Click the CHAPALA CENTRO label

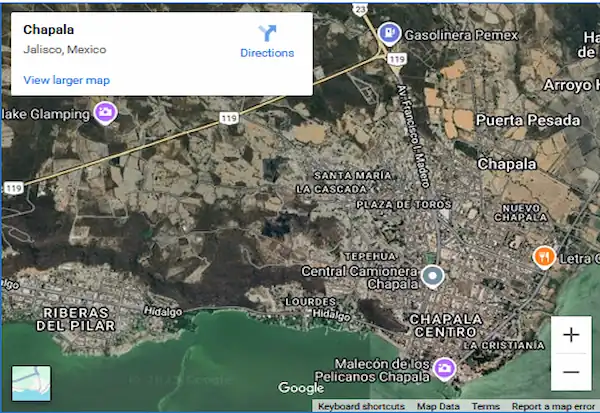click(x=446, y=325)
